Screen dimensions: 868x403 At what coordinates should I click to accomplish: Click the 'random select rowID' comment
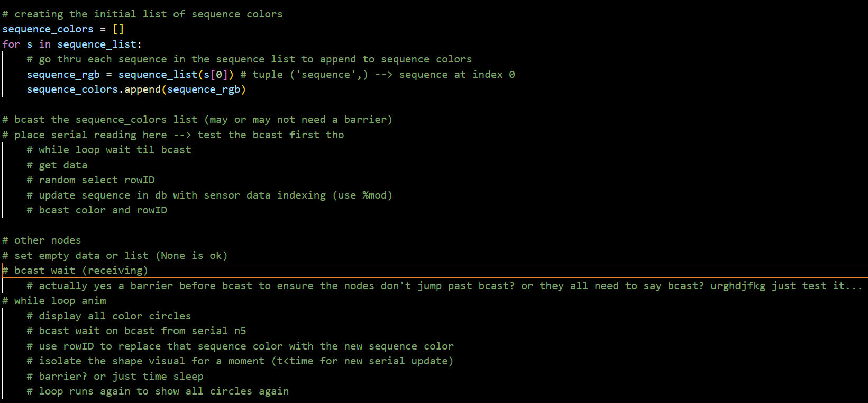[x=91, y=180]
